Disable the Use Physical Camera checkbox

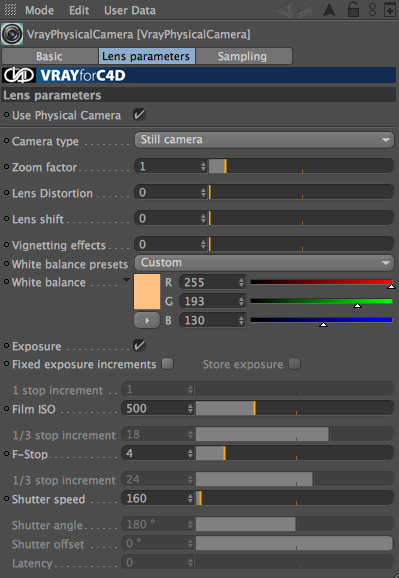click(139, 115)
